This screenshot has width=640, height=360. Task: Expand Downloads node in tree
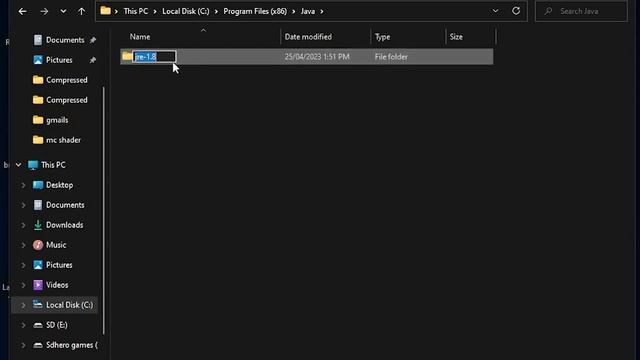coord(23,225)
